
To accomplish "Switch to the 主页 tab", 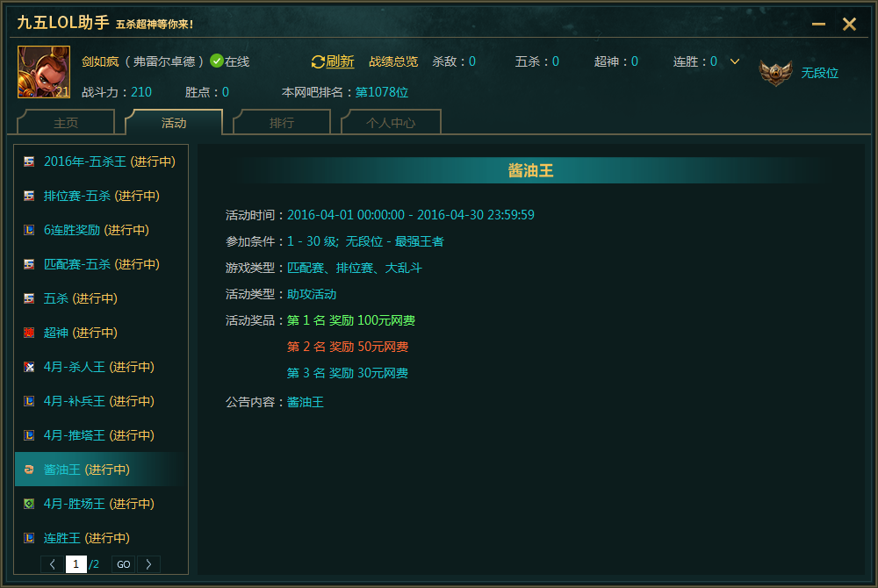I will pyautogui.click(x=66, y=123).
